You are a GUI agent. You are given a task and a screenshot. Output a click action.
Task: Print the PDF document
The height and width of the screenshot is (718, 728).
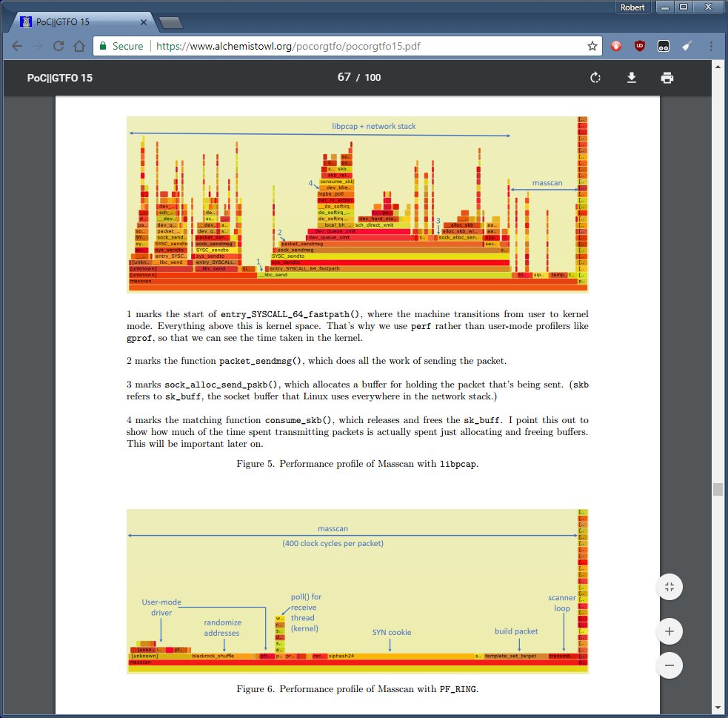tap(667, 78)
